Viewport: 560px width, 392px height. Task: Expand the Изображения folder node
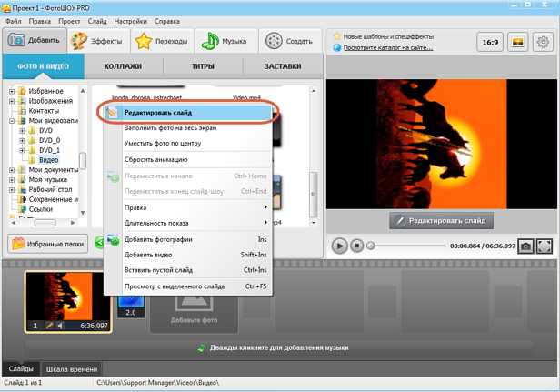pos(12,101)
